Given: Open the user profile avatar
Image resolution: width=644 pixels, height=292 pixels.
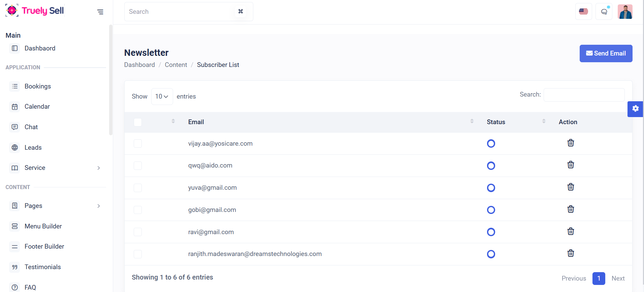Looking at the screenshot, I should (625, 12).
